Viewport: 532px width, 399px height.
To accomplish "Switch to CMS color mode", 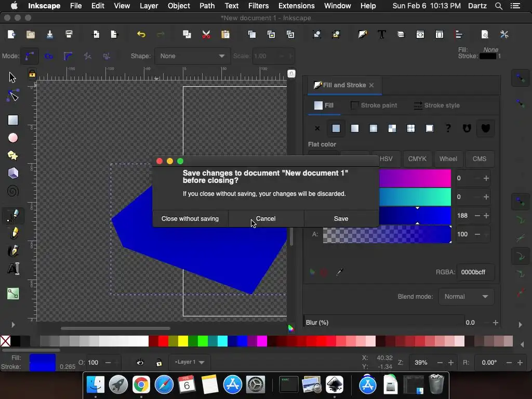I will [x=480, y=159].
